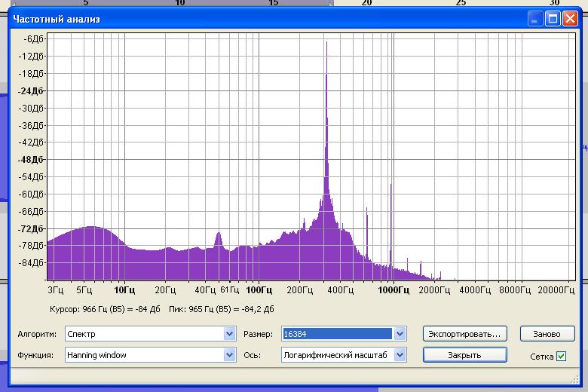Open the Алгоритм dropdown arrow
This screenshot has height=392, width=588.
(x=229, y=333)
